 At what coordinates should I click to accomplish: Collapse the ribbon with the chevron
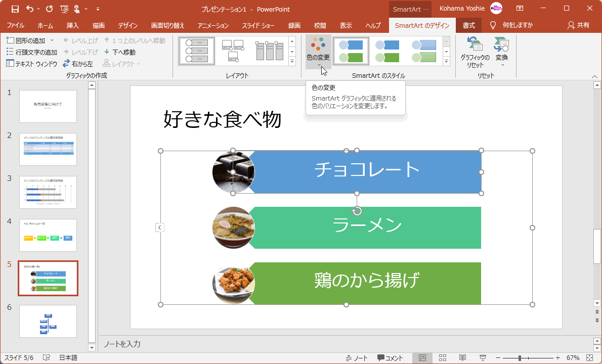pos(595,76)
